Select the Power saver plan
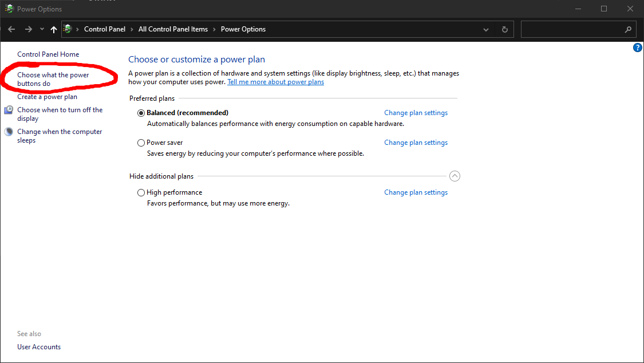Viewport: 644px width, 363px height. click(141, 143)
